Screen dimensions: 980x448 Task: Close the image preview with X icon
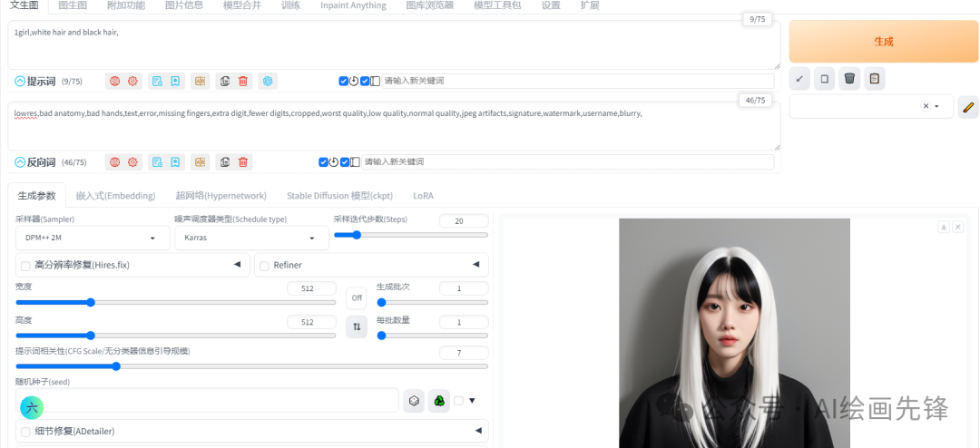pos(957,227)
